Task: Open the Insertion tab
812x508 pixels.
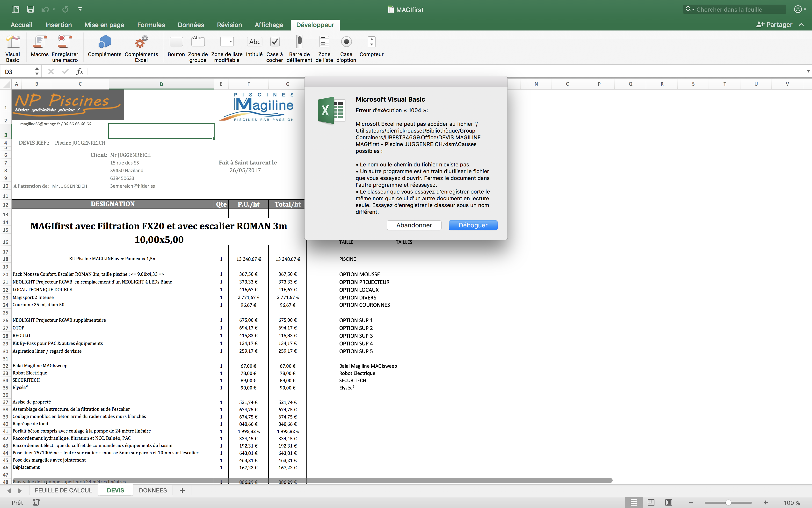Action: coord(58,25)
